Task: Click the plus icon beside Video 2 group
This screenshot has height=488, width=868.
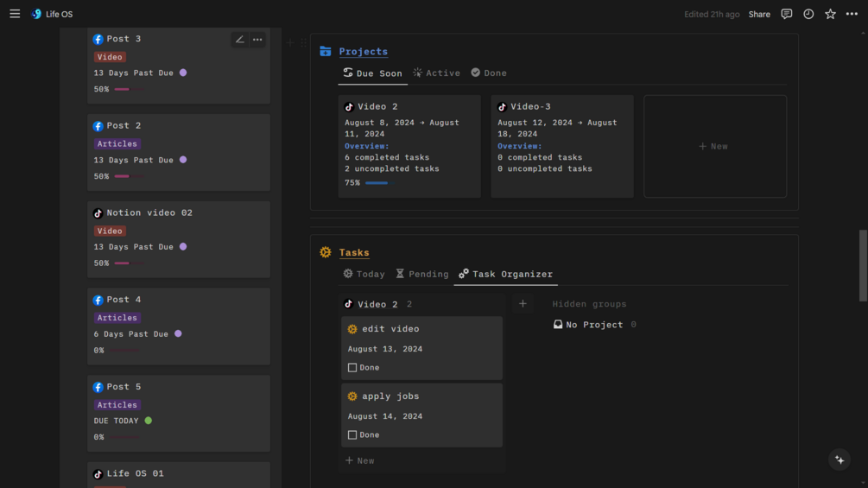Action: [x=523, y=304]
